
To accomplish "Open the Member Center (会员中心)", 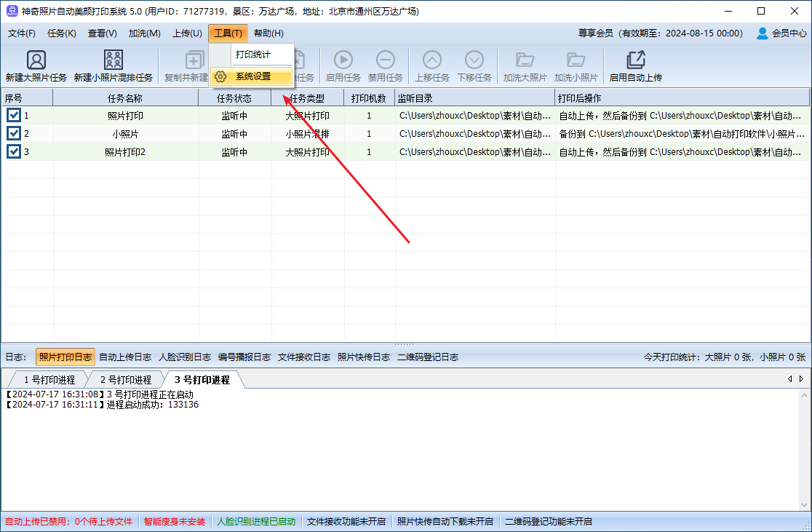I will [781, 33].
